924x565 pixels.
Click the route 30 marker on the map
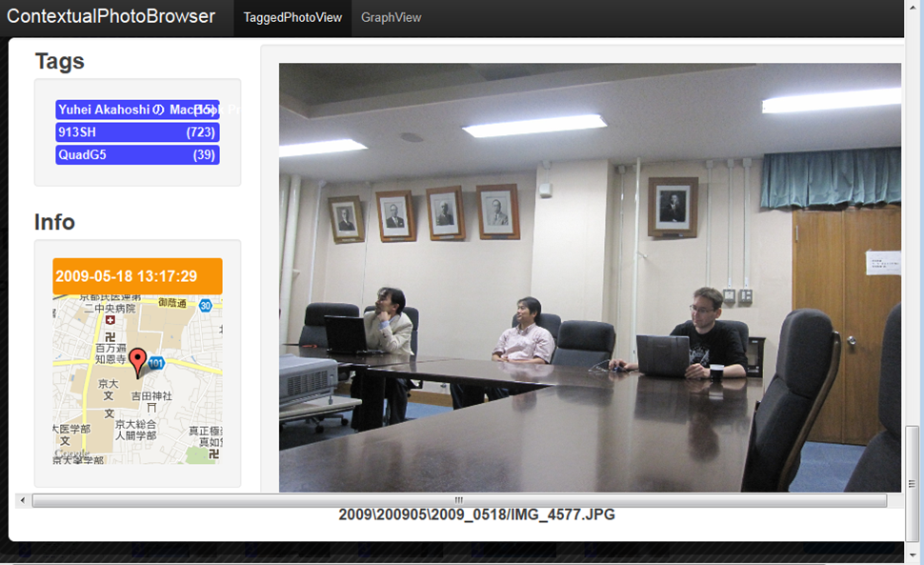[205, 305]
